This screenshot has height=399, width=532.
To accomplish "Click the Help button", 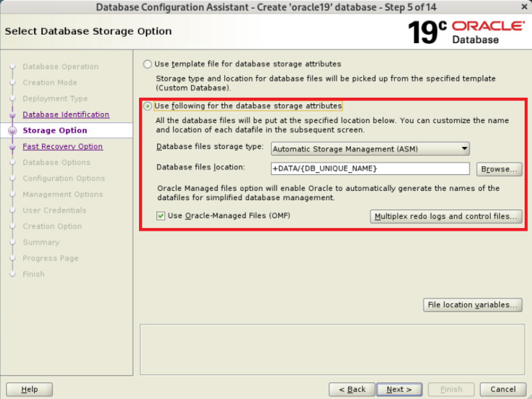I will (x=29, y=389).
